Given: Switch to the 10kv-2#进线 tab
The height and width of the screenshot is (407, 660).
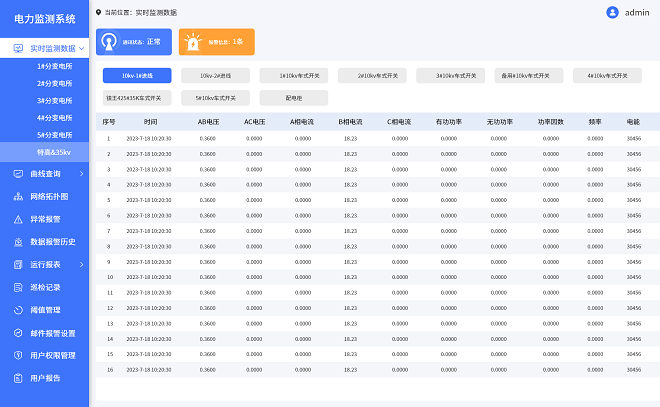Looking at the screenshot, I should (215, 75).
